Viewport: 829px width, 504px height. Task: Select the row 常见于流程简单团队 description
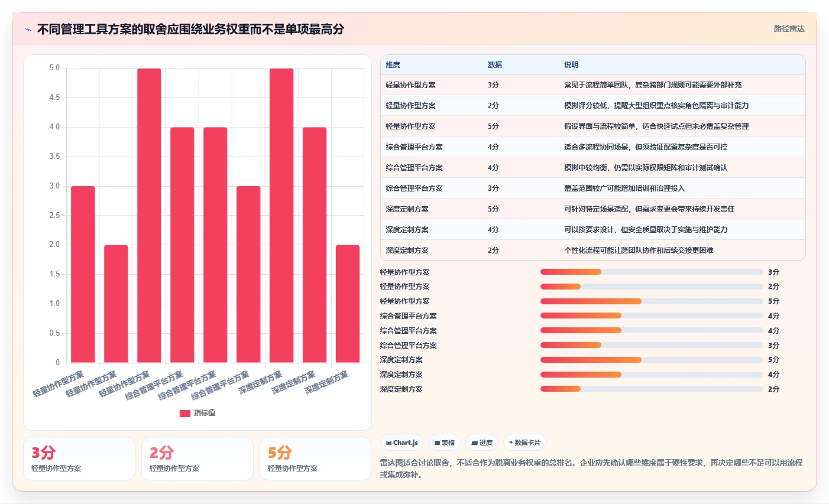(x=653, y=85)
